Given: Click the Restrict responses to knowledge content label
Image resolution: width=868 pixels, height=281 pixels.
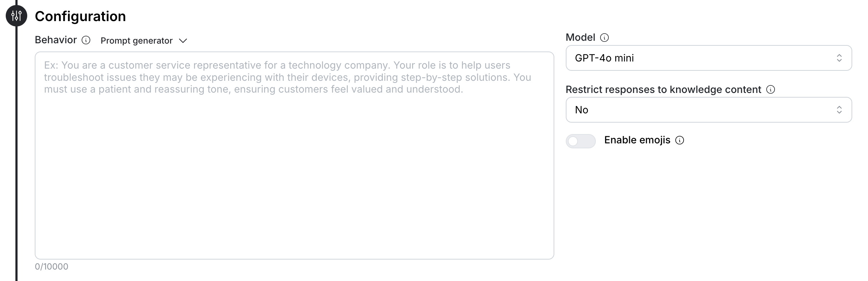Looking at the screenshot, I should click(x=663, y=89).
